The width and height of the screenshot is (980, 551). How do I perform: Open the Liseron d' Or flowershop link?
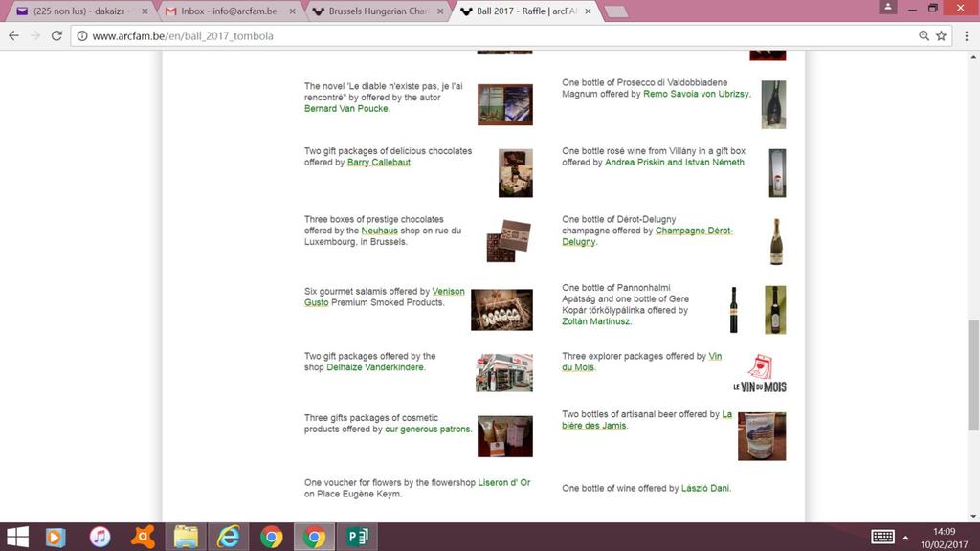(504, 483)
